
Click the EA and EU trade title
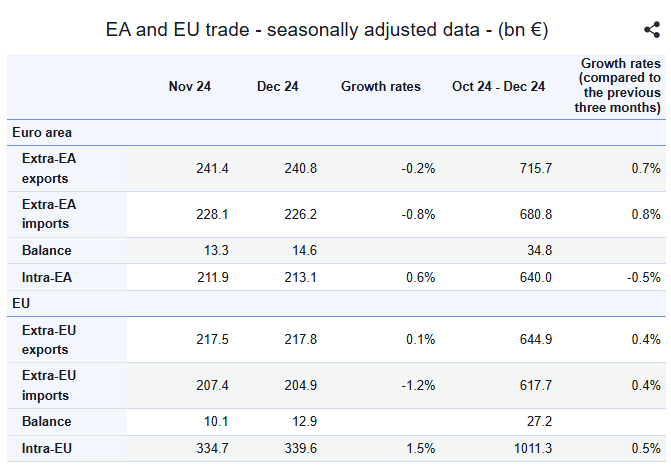coord(327,30)
